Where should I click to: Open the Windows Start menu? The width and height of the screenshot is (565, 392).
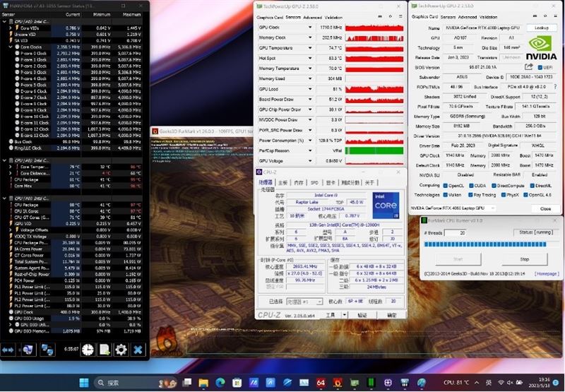[x=83, y=383]
